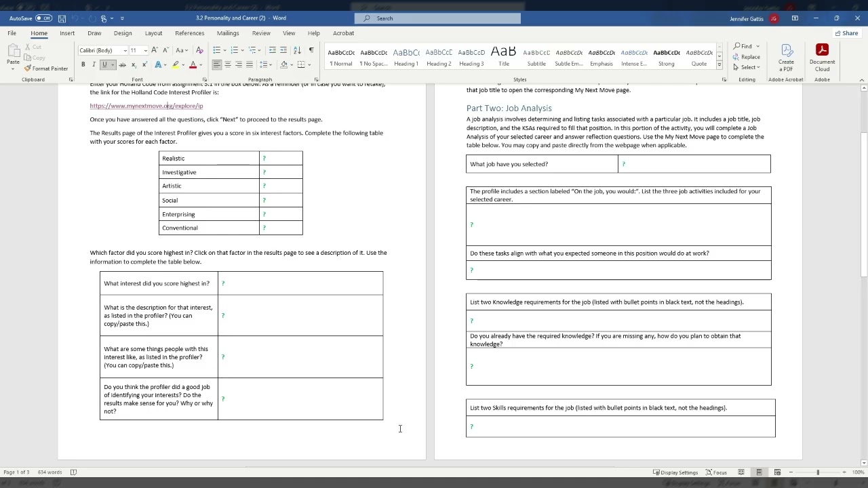This screenshot has height=488, width=868.
Task: Switch to the Review tab
Action: pyautogui.click(x=261, y=33)
